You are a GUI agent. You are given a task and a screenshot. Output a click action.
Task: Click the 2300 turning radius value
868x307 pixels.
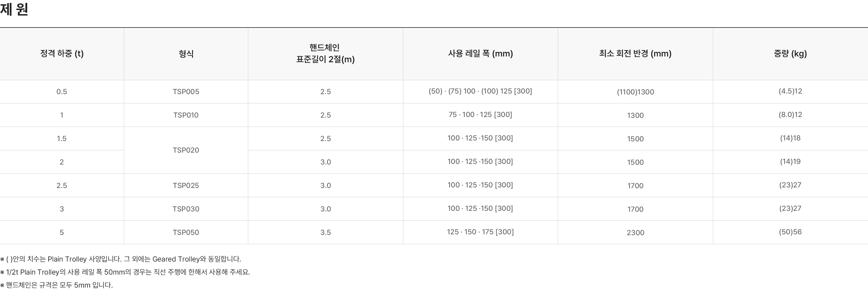pos(635,233)
